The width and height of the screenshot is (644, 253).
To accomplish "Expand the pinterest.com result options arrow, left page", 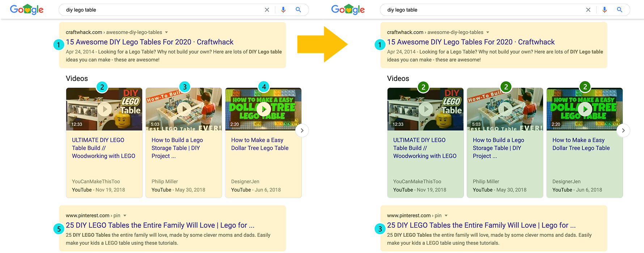I will [125, 216].
